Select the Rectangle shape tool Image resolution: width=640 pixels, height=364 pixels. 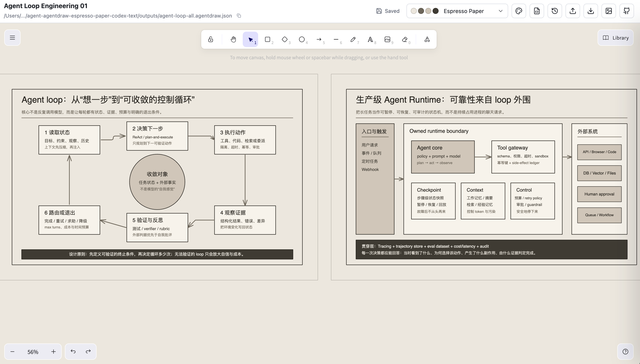click(x=268, y=39)
